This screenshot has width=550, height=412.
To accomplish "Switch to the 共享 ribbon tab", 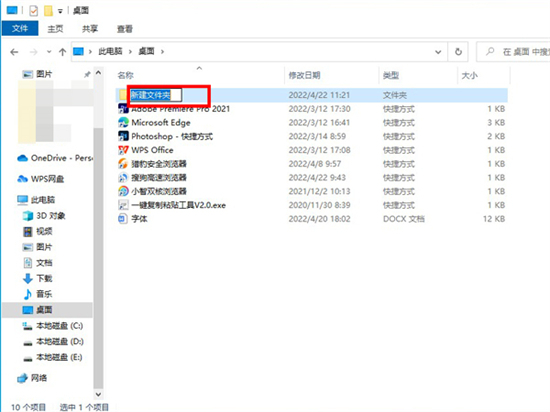I will coord(90,29).
